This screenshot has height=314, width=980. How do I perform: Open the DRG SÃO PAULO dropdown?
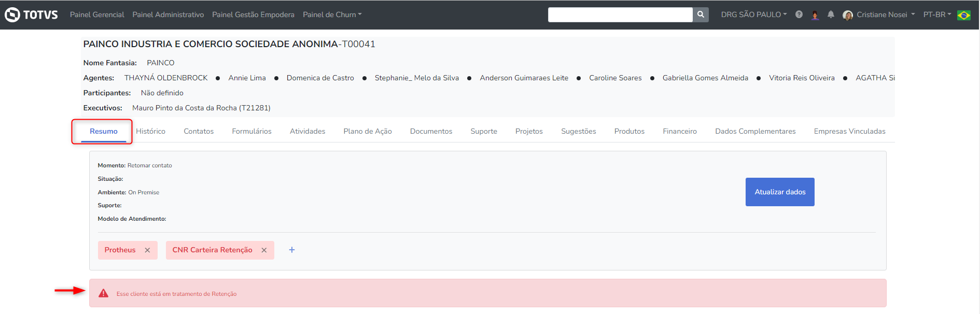click(x=753, y=15)
